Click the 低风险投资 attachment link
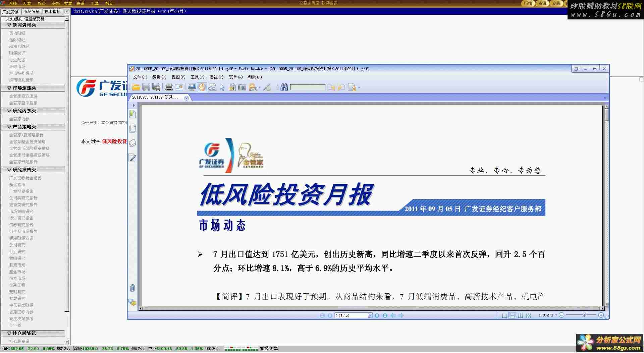The image size is (644, 353). click(x=114, y=141)
